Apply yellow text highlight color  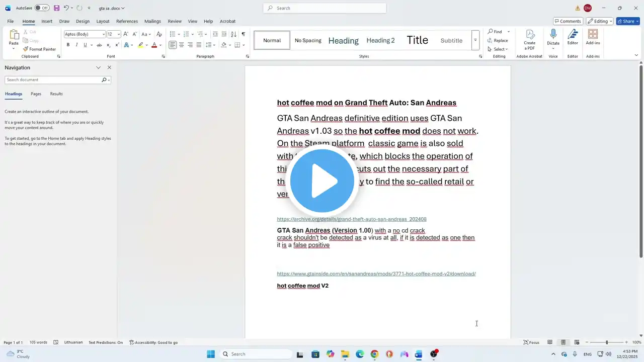[x=141, y=45]
